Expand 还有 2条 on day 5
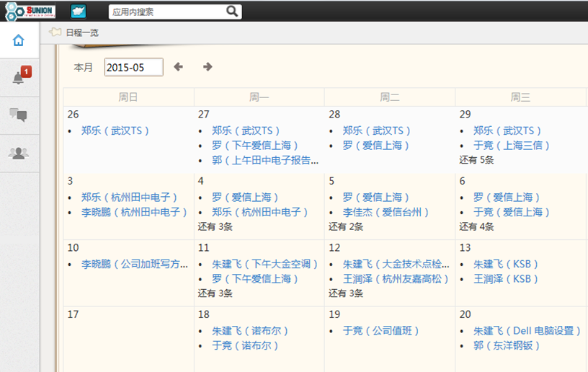The height and width of the screenshot is (372, 588). click(346, 227)
